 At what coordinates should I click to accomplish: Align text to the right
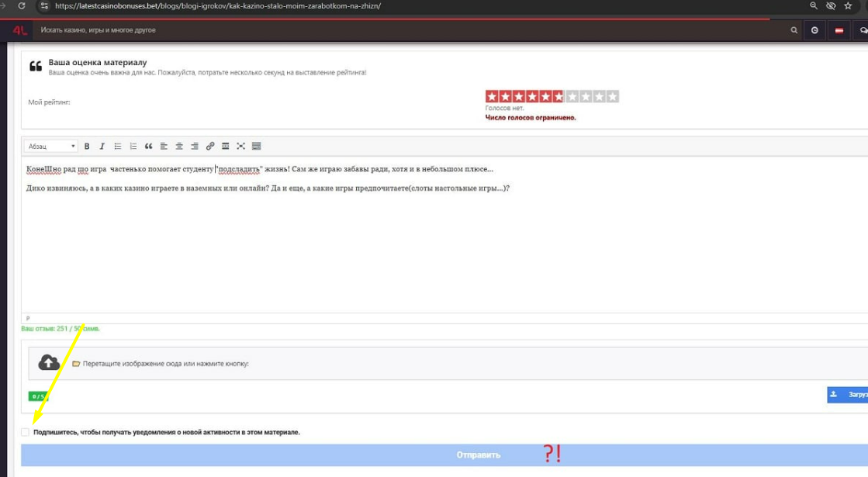click(x=195, y=147)
